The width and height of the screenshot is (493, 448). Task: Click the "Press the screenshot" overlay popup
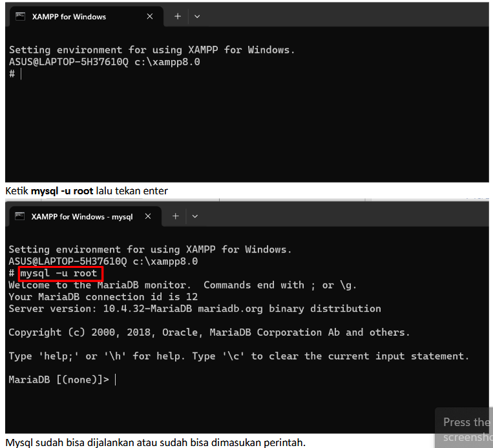pyautogui.click(x=464, y=429)
